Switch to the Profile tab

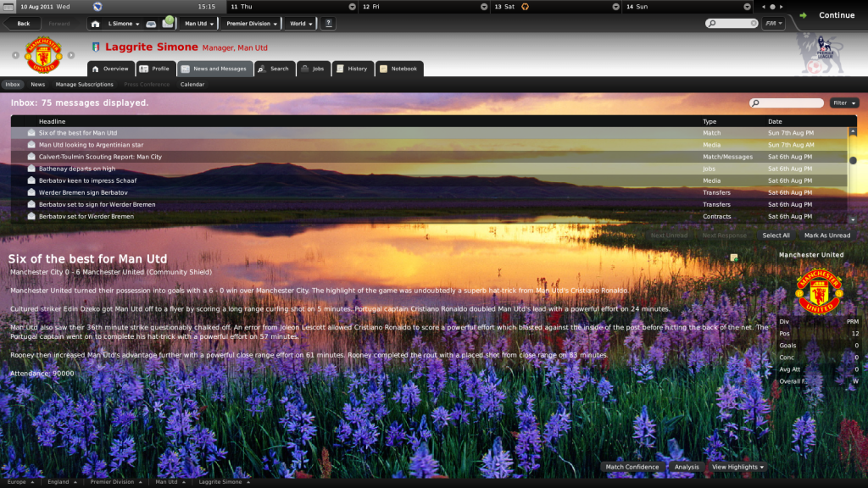point(156,69)
